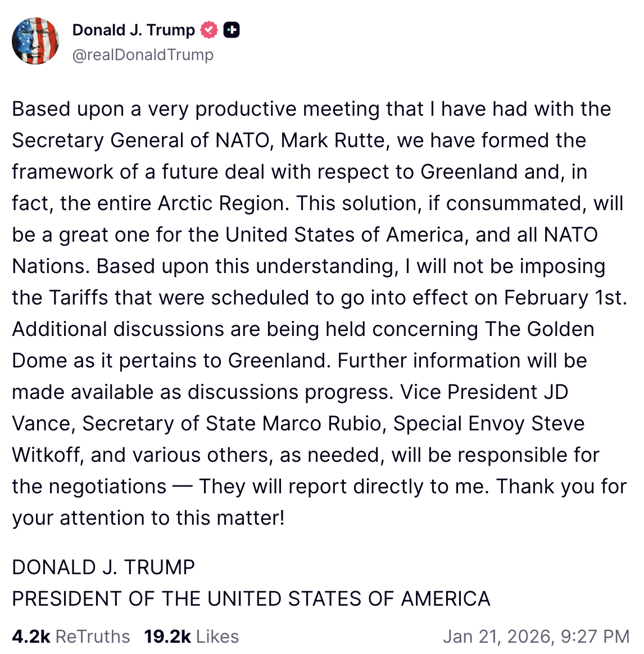Viewport: 644px width, 654px height.
Task: Click the @realDonaldTrump handle
Action: click(x=143, y=55)
